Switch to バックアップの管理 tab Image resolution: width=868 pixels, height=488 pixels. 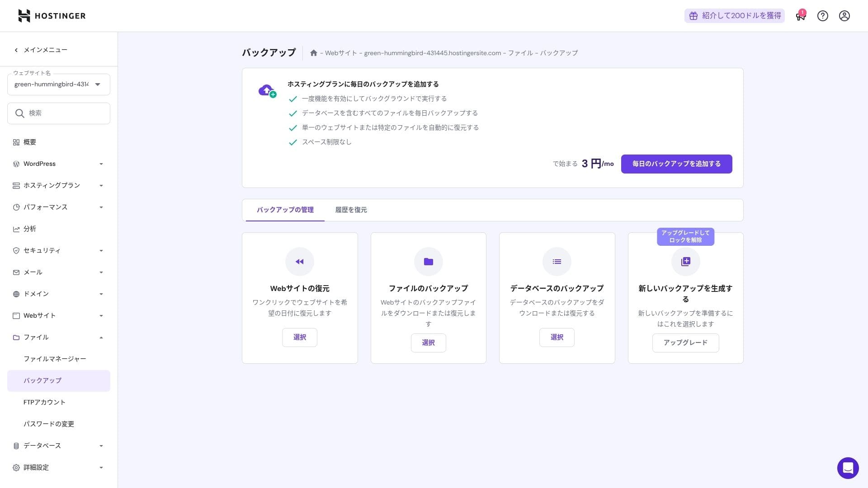285,210
